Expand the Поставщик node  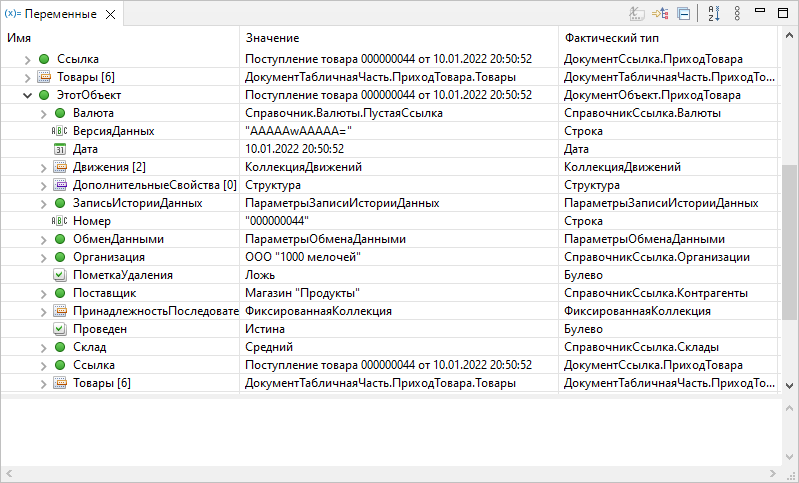tap(44, 293)
